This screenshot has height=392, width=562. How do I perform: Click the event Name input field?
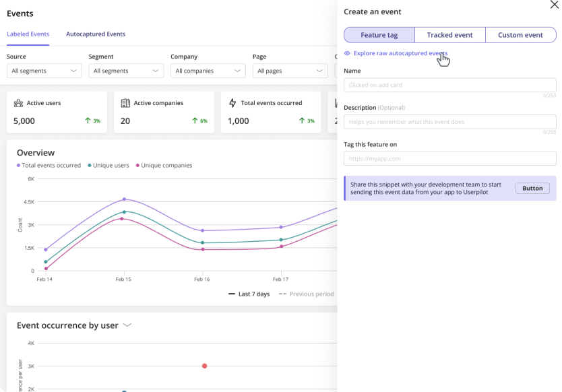pyautogui.click(x=449, y=85)
